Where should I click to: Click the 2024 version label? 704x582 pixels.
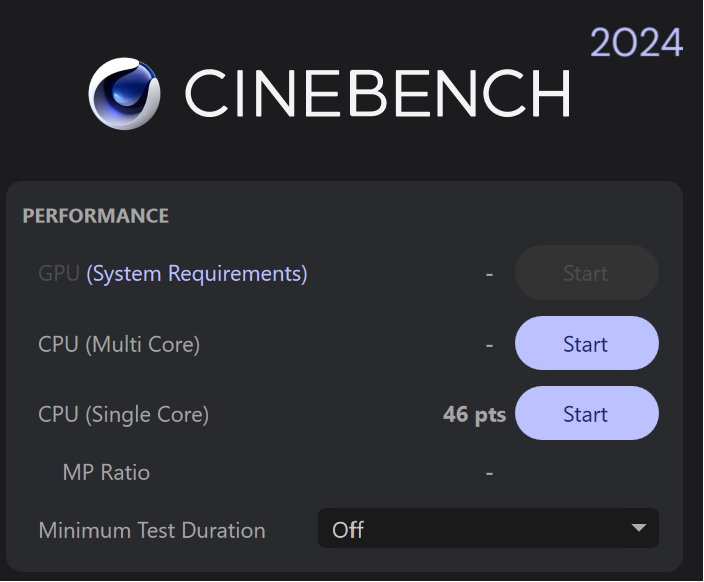tap(636, 42)
